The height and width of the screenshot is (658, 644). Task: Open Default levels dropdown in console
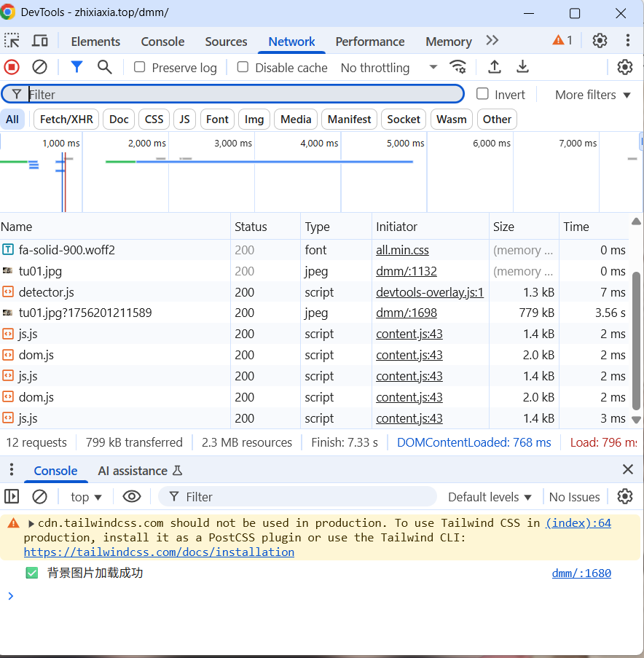pyautogui.click(x=490, y=497)
